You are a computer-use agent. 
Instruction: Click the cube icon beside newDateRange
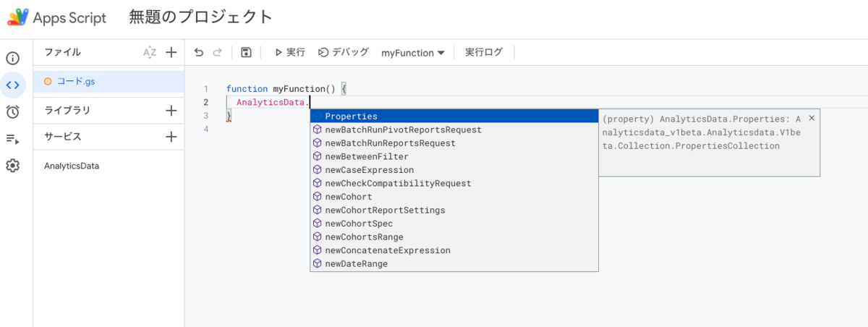click(x=317, y=263)
